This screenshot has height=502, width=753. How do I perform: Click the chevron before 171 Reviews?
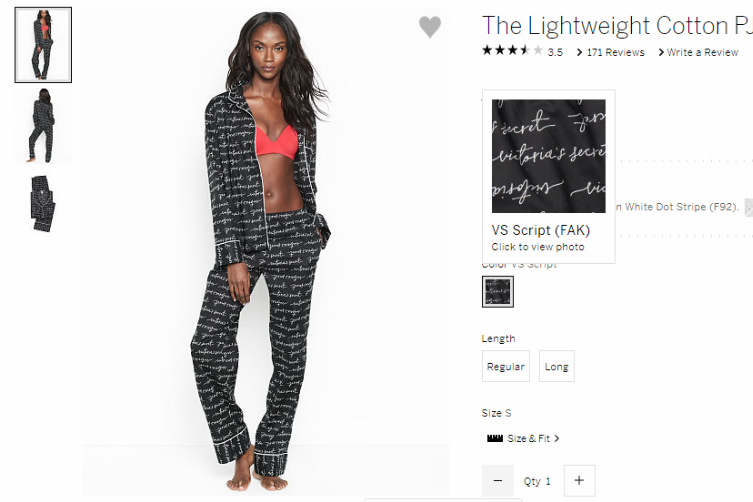[x=580, y=52]
